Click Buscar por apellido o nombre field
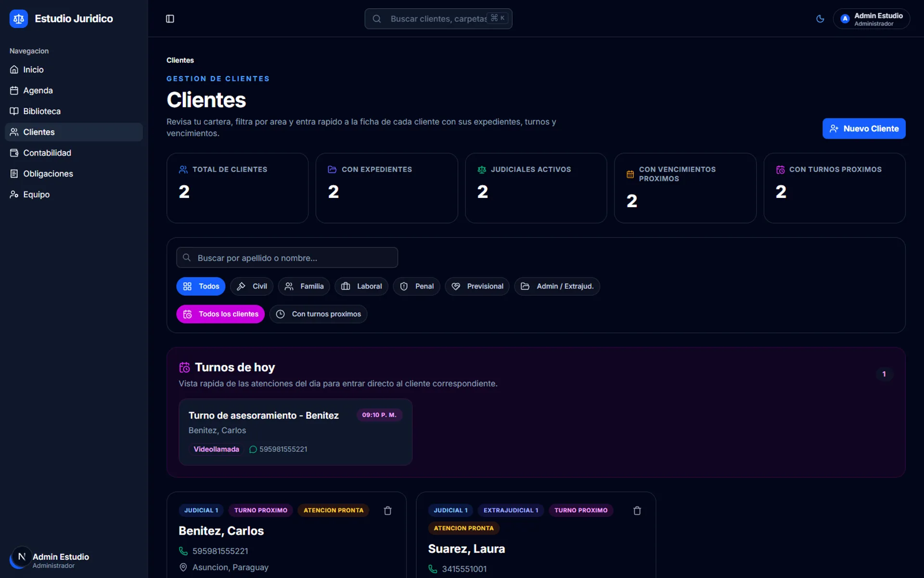This screenshot has height=578, width=924. point(287,258)
